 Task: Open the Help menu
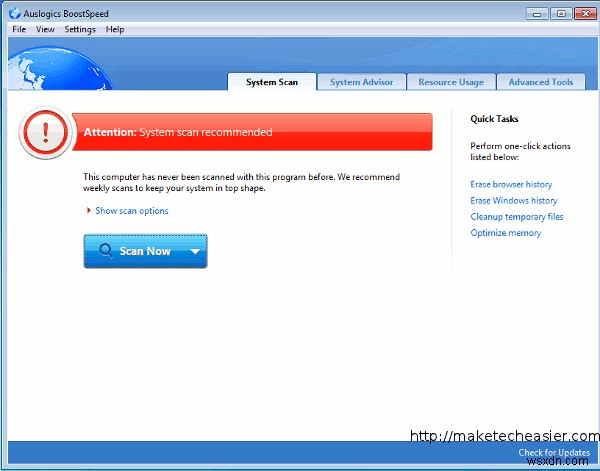[x=115, y=29]
